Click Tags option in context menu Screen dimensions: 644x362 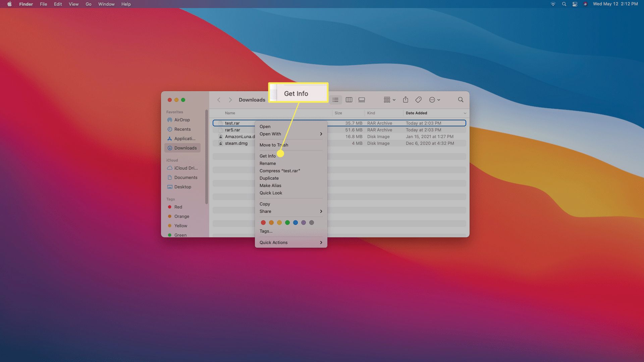(265, 231)
